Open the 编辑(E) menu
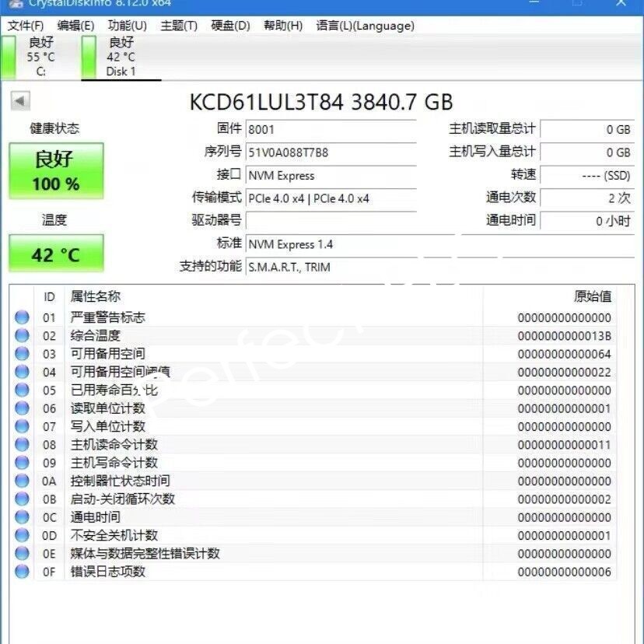Viewport: 644px width, 644px height. pyautogui.click(x=76, y=26)
